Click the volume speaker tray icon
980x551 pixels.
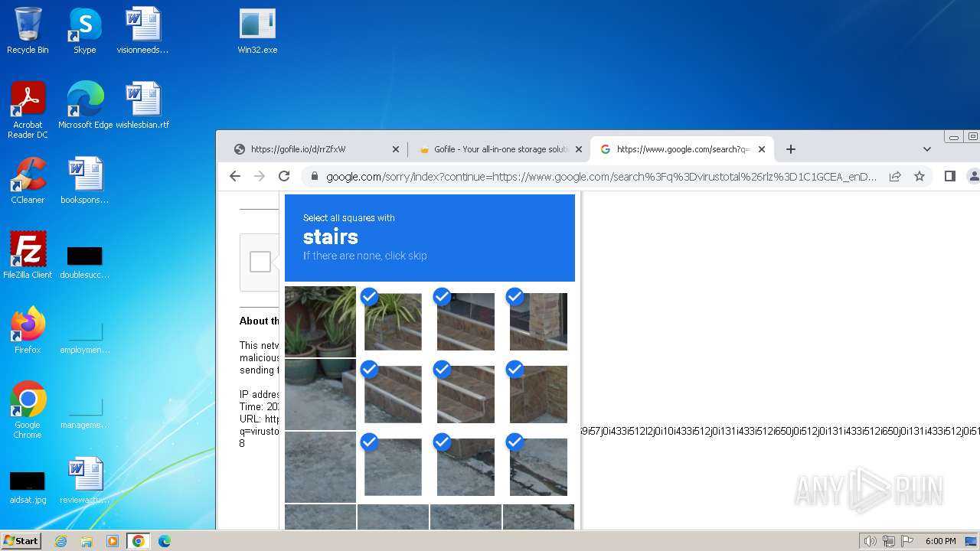coord(870,541)
